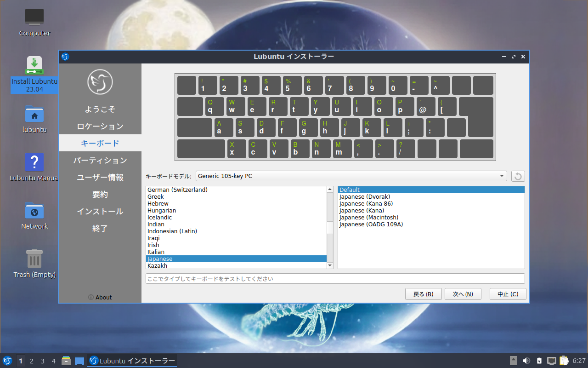This screenshot has width=588, height=368.
Task: Click the インストール step in the sidebar
Action: (x=100, y=211)
